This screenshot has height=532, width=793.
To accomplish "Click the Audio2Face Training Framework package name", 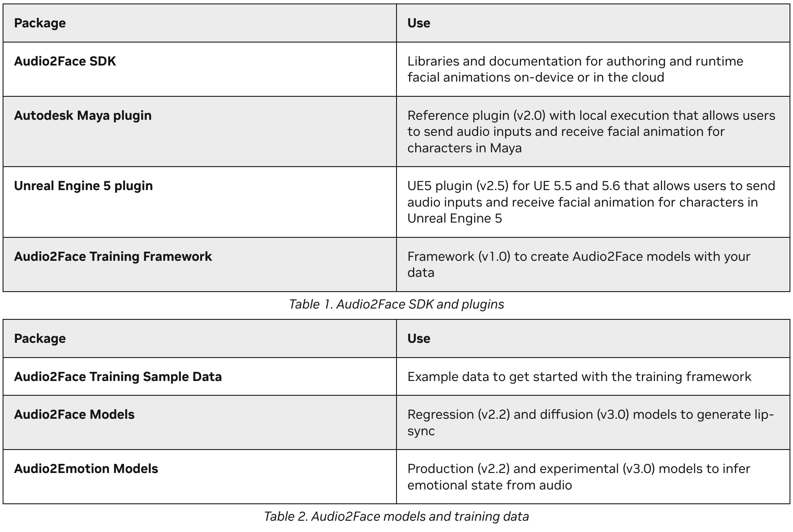I will click(x=113, y=256).
